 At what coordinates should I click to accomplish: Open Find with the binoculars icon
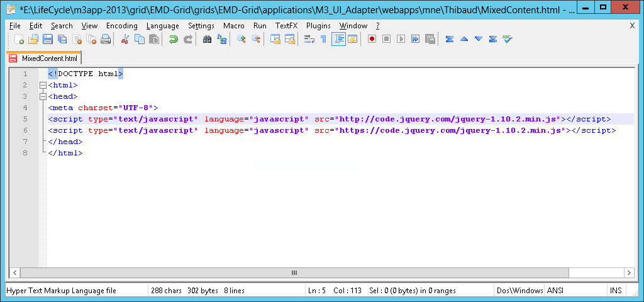(x=207, y=39)
